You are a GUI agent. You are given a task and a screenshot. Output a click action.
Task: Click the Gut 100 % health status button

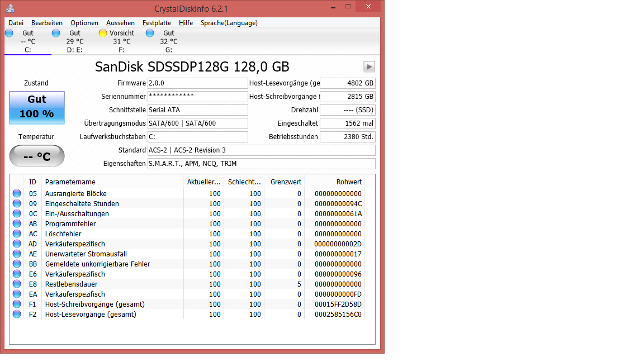[x=37, y=107]
